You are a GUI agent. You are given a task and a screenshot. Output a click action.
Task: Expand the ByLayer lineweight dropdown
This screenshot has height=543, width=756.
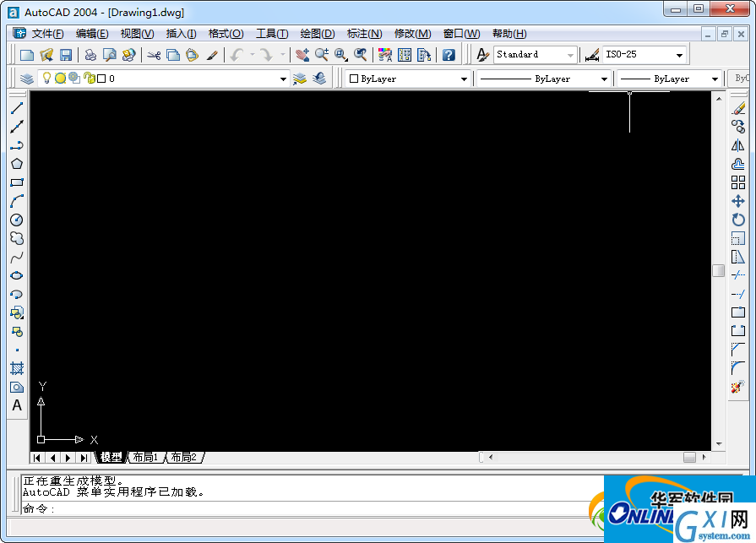tap(715, 79)
